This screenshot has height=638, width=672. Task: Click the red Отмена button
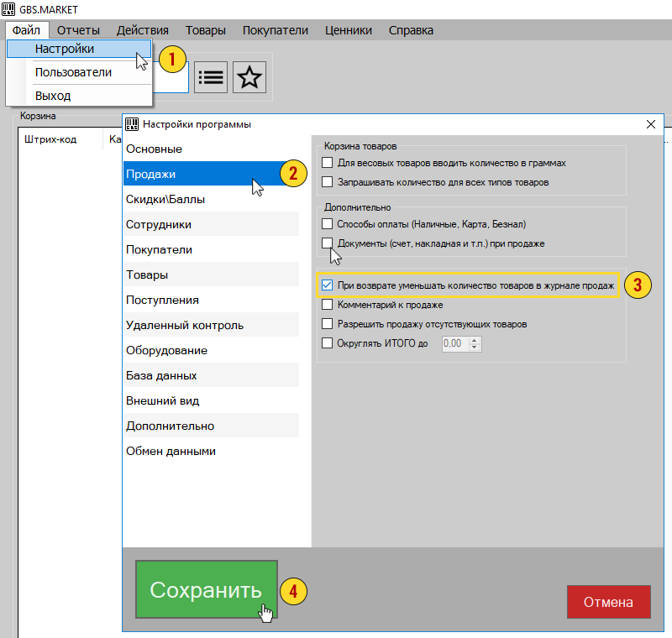point(608,602)
